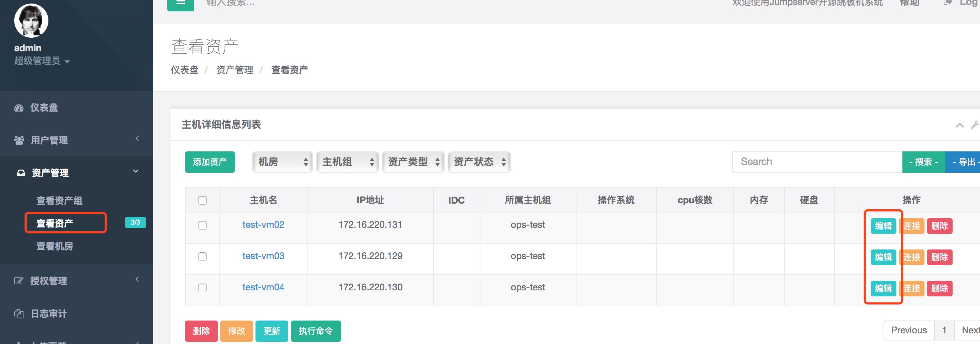This screenshot has width=980, height=344.
Task: Click the asset management inbox icon
Action: click(x=21, y=173)
